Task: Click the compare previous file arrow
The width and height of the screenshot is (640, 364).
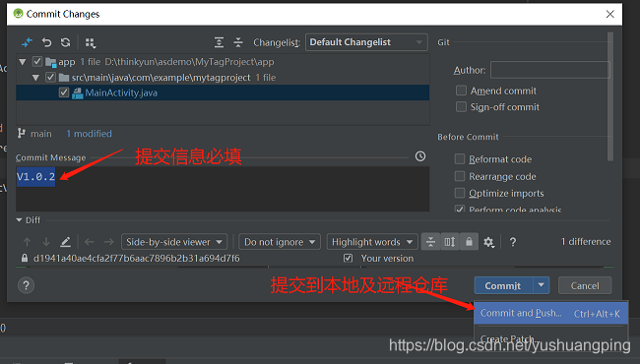Action: (90, 242)
